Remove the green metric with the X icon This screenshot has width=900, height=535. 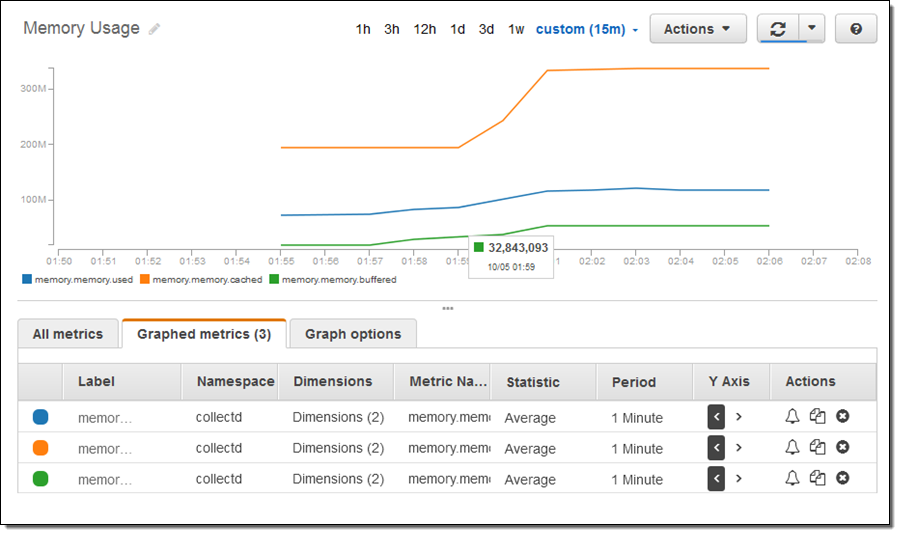point(843,479)
